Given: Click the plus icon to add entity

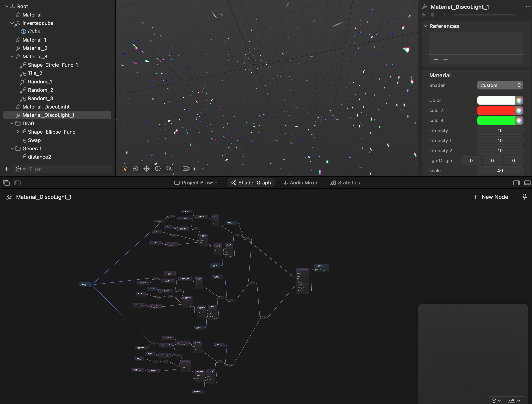Looking at the screenshot, I should [6, 169].
